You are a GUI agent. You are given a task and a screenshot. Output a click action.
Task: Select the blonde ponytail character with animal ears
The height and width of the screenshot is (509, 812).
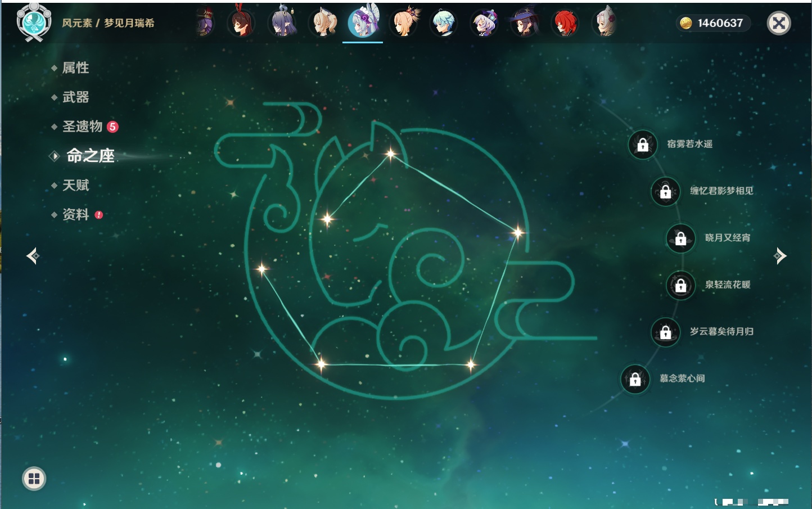(x=323, y=23)
